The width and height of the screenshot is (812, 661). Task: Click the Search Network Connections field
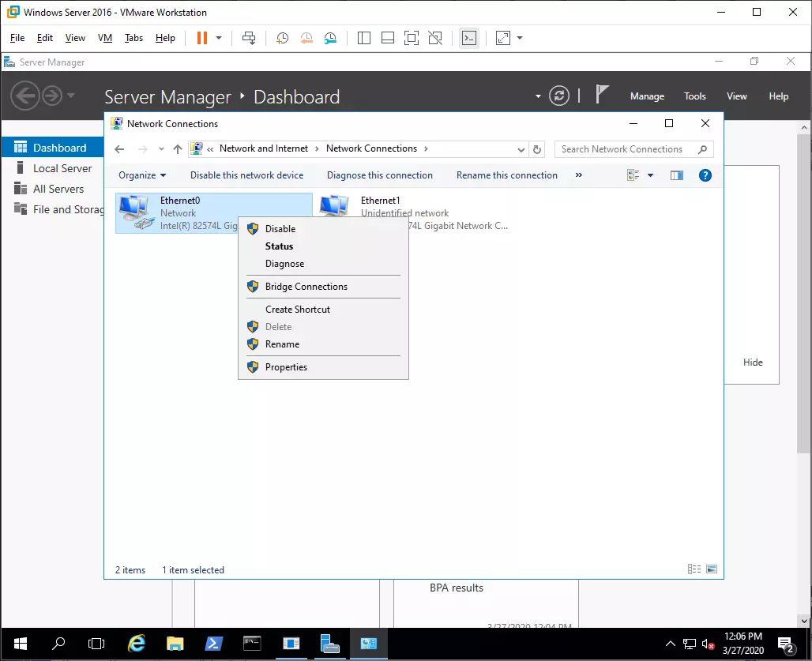633,149
